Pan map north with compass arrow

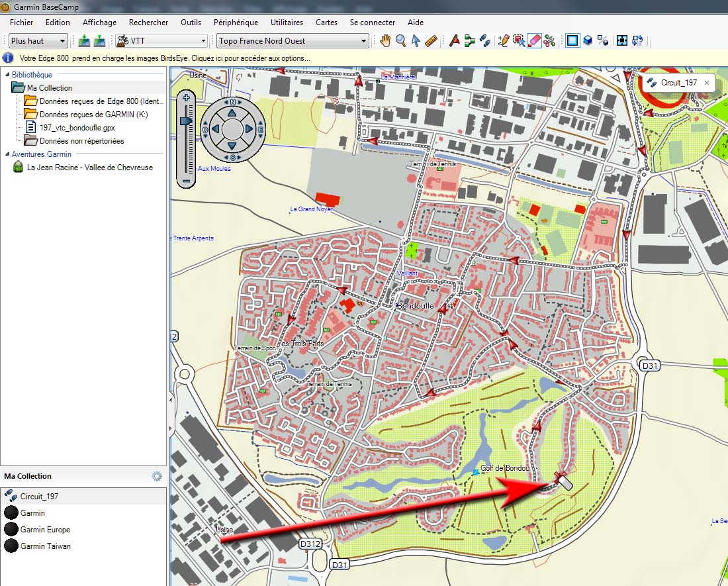pyautogui.click(x=232, y=113)
